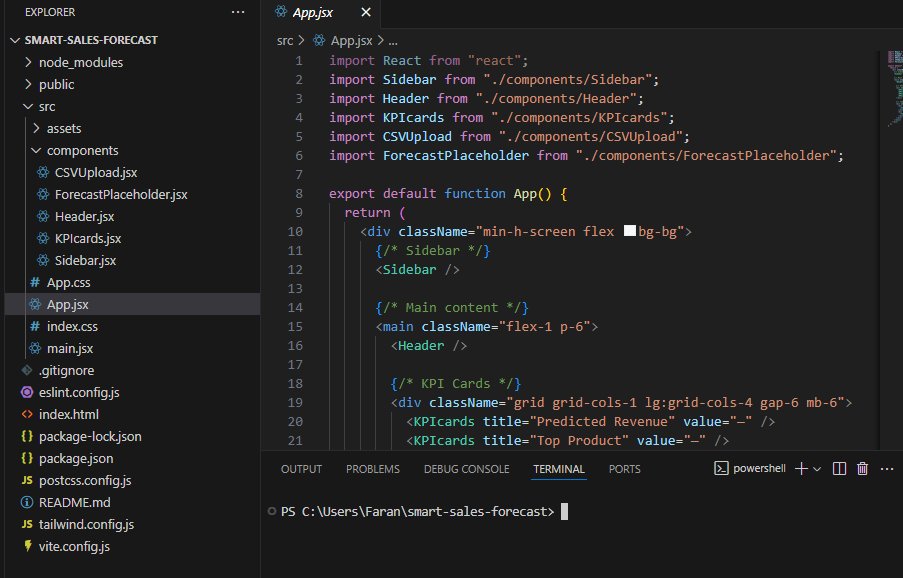Switch to the PROBLEMS tab
Viewport: 903px width, 578px height.
372,468
